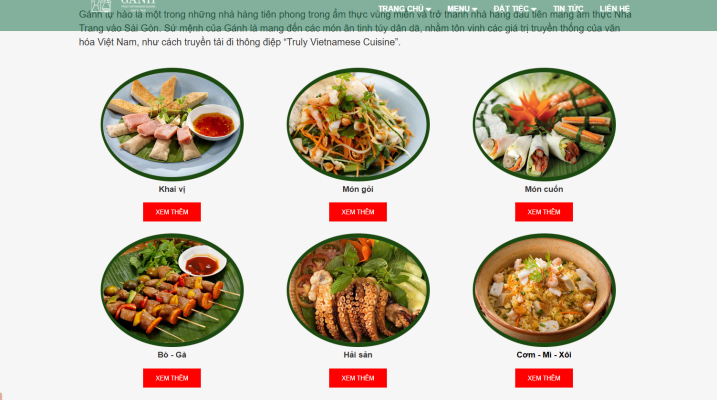Screen dimensions: 717x400
Task: Click the Gánh restaurant logo icon
Action: (101, 5)
